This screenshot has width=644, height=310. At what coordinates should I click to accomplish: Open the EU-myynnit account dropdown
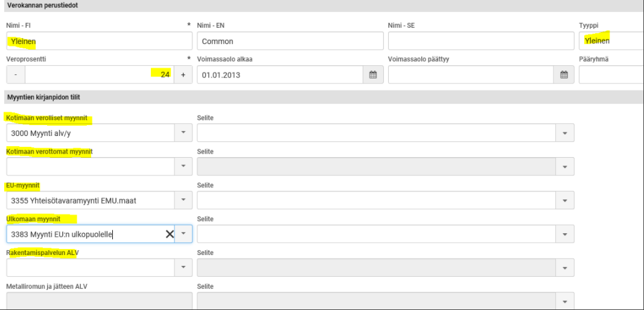tap(183, 201)
